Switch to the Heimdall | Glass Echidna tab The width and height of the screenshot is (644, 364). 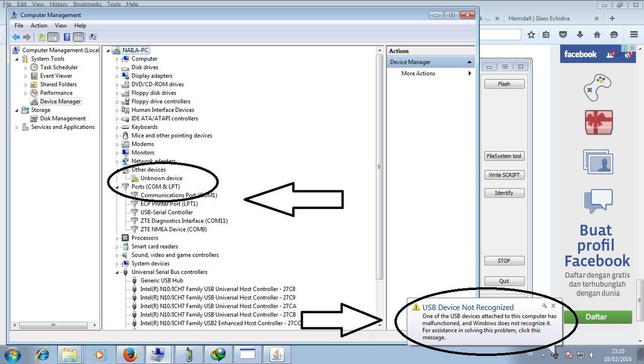coord(539,19)
